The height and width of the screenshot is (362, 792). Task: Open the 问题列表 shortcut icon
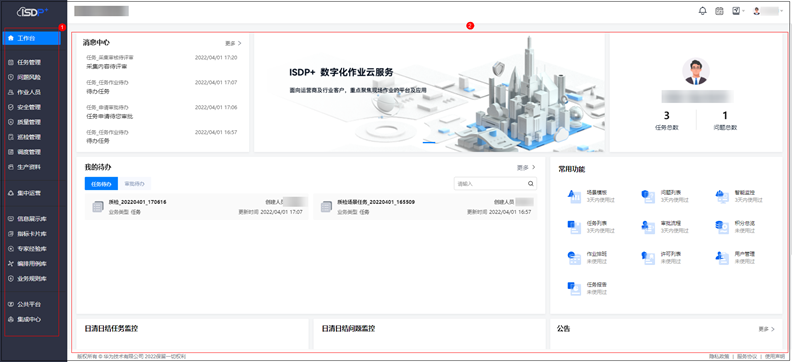648,196
